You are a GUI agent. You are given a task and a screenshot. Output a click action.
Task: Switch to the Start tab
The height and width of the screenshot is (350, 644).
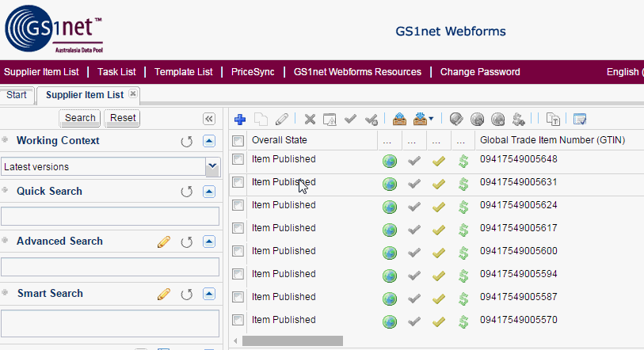17,95
